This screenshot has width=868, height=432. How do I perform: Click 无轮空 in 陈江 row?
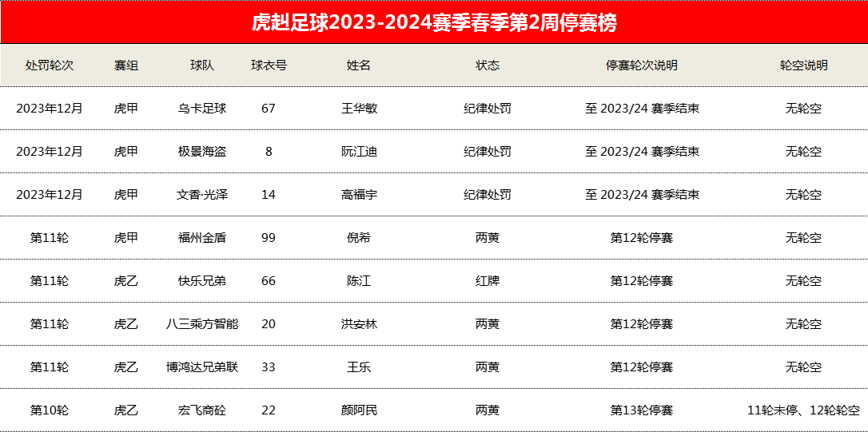pos(803,281)
